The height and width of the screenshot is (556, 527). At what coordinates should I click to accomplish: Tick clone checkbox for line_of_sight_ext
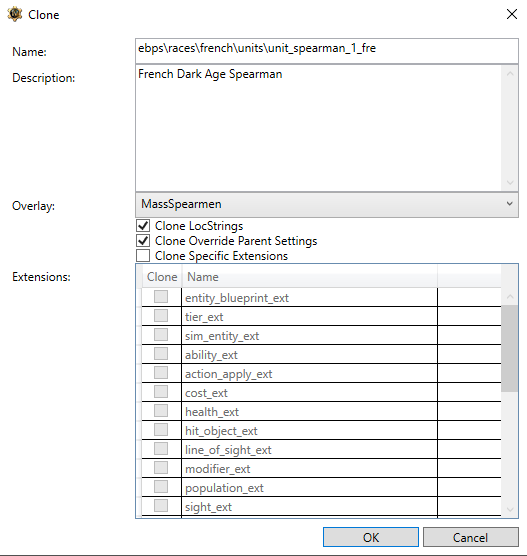pos(161,449)
